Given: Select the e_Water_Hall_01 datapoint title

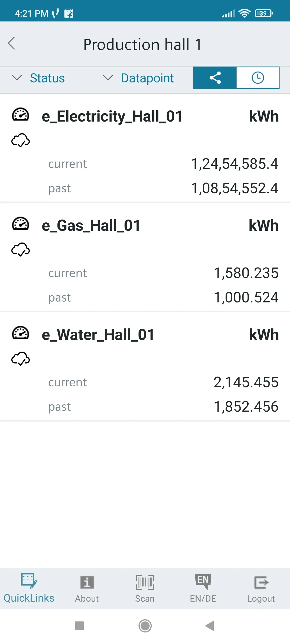Looking at the screenshot, I should click(98, 335).
